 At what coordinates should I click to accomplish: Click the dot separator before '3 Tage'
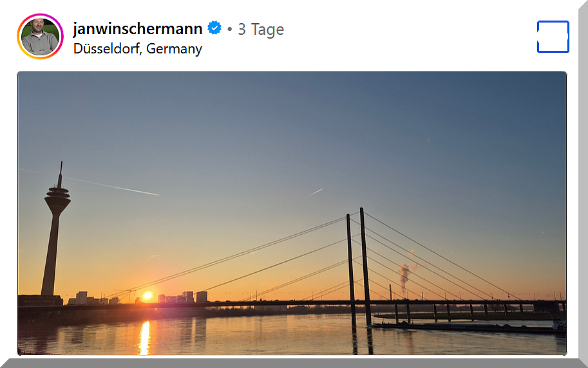point(229,29)
